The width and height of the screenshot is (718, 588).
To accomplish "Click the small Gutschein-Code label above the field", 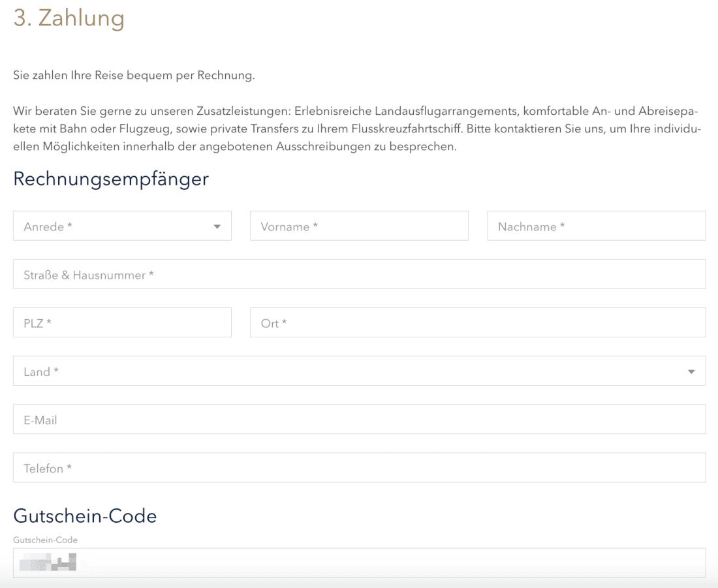I will [x=45, y=540].
